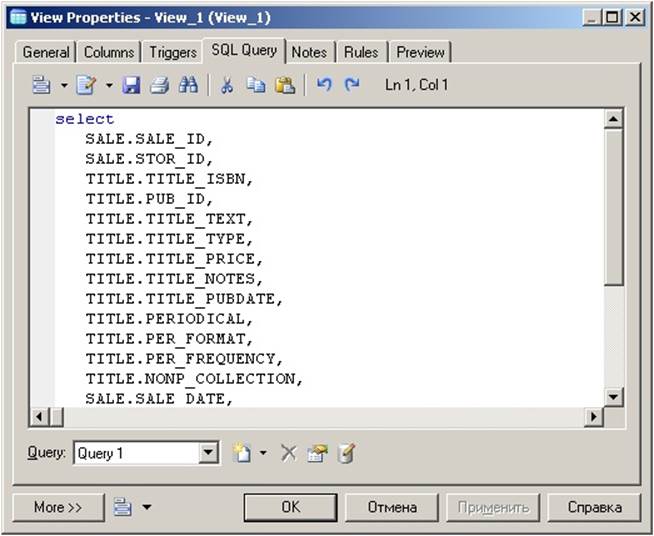Open Find with binoculars icon
This screenshot has height=536, width=654.
click(x=189, y=85)
